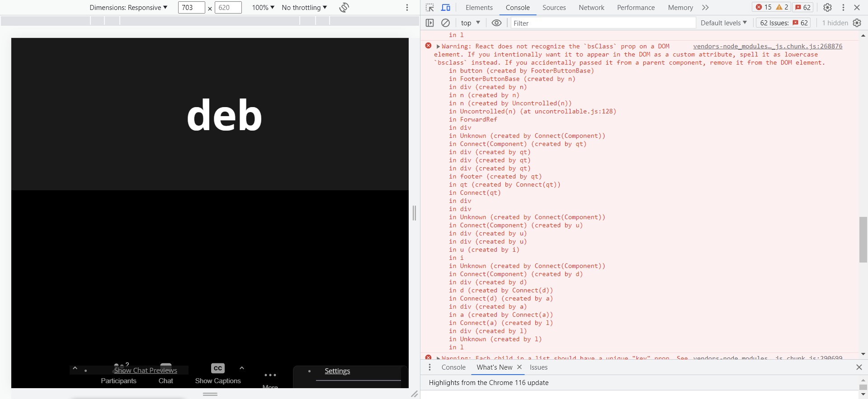Click the console vertical scrollbar thumb
This screenshot has height=399, width=868.
click(x=863, y=239)
